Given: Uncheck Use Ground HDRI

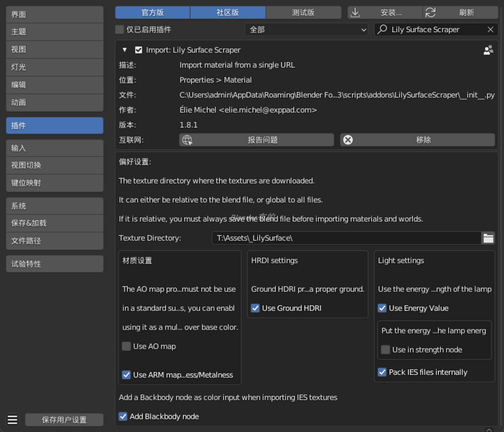Looking at the screenshot, I should tap(255, 308).
